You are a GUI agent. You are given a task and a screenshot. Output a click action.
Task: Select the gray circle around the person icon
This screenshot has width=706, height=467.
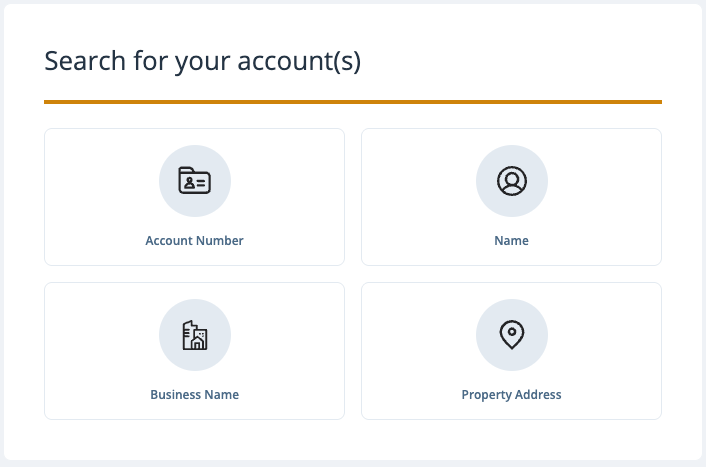tap(512, 181)
